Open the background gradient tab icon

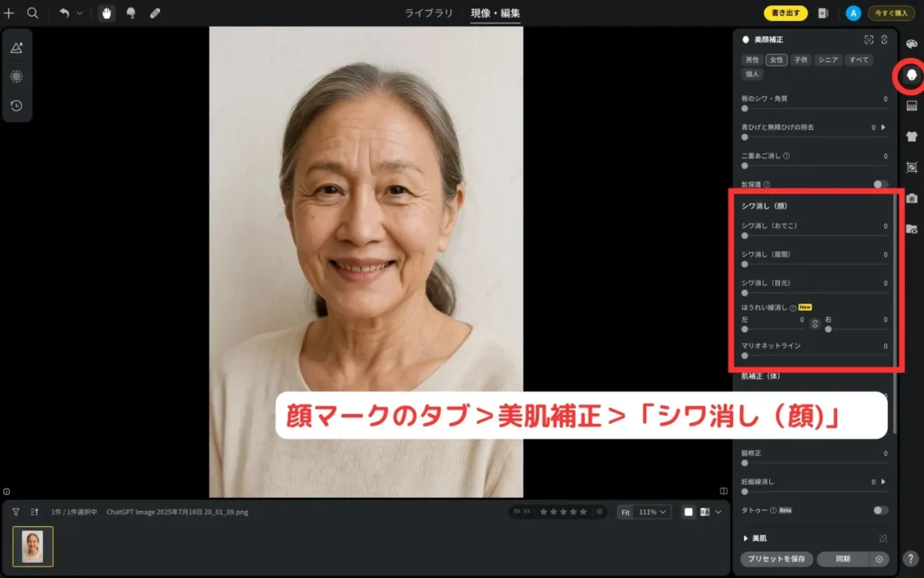pos(912,106)
